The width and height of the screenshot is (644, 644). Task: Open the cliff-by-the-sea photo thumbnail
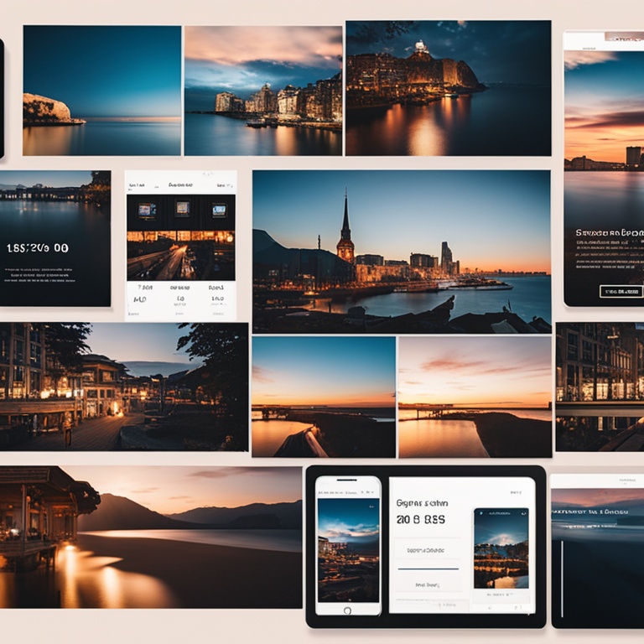click(x=101, y=91)
